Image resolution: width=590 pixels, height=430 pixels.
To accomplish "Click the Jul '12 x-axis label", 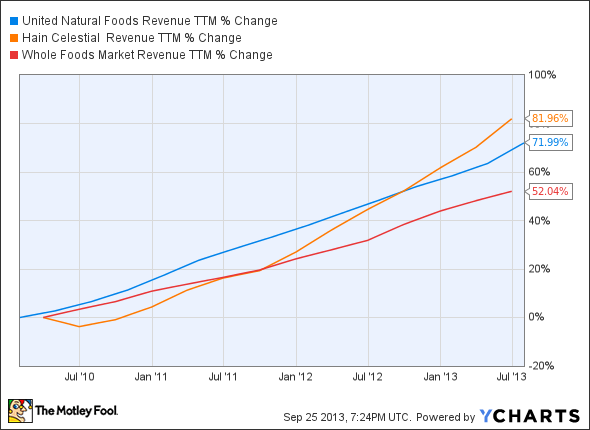I will 367,377.
